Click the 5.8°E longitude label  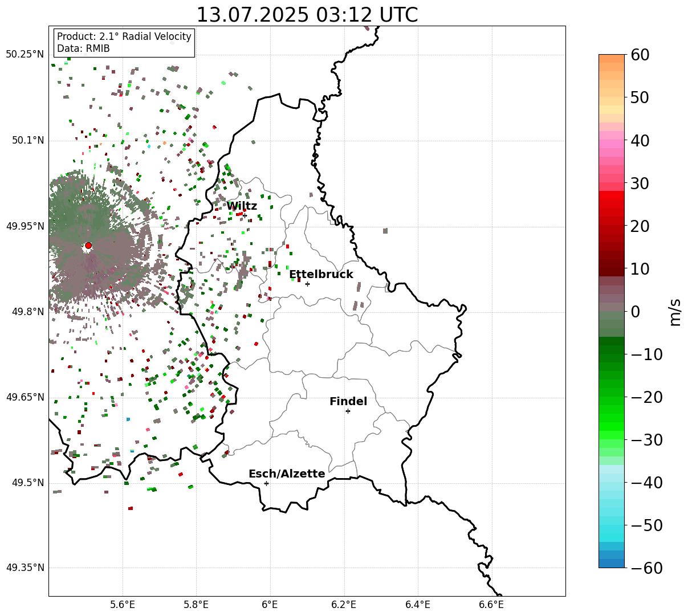(x=196, y=605)
